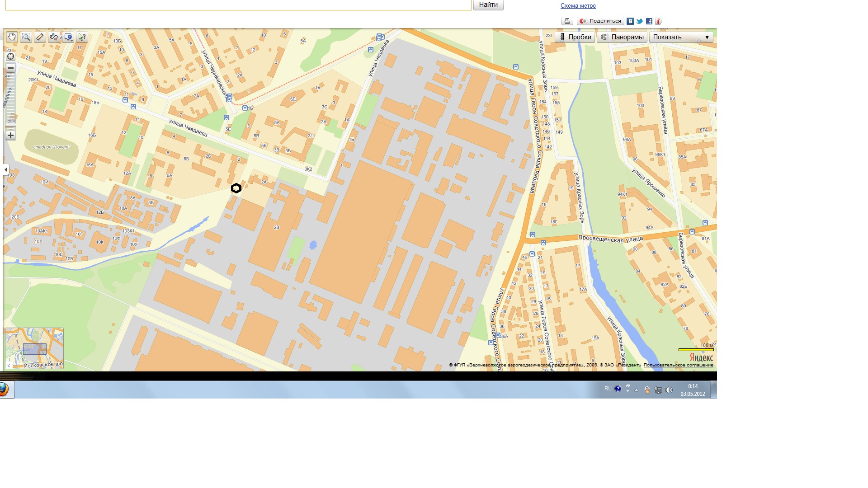Click the Найти search button
The width and height of the screenshot is (868, 488).
pos(488,5)
